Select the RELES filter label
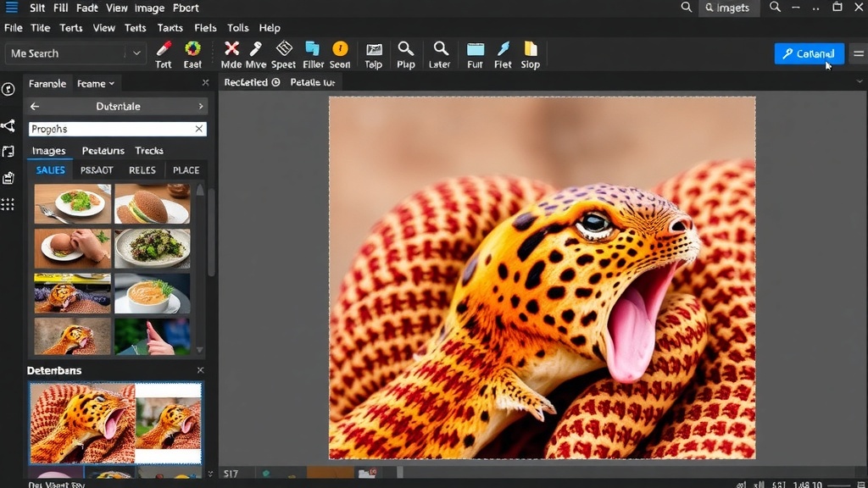The width and height of the screenshot is (868, 488). 142,170
